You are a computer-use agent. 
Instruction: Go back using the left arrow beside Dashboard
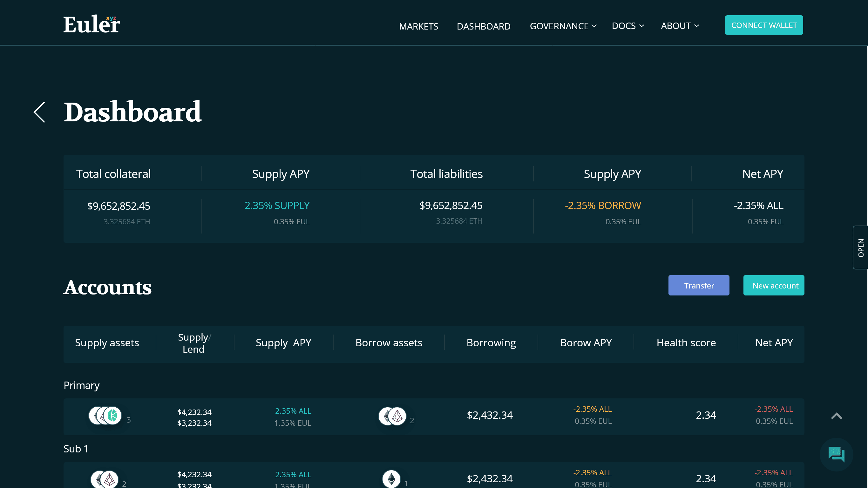click(x=39, y=112)
